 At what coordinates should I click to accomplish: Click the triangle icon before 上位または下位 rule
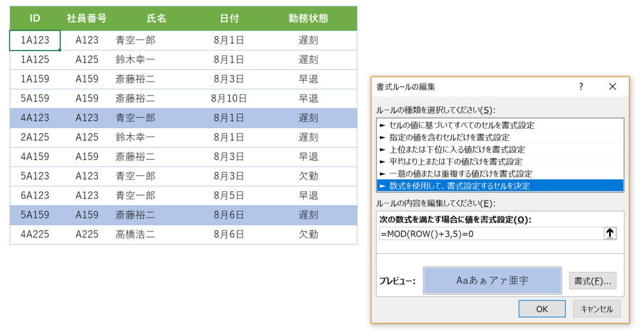point(382,149)
